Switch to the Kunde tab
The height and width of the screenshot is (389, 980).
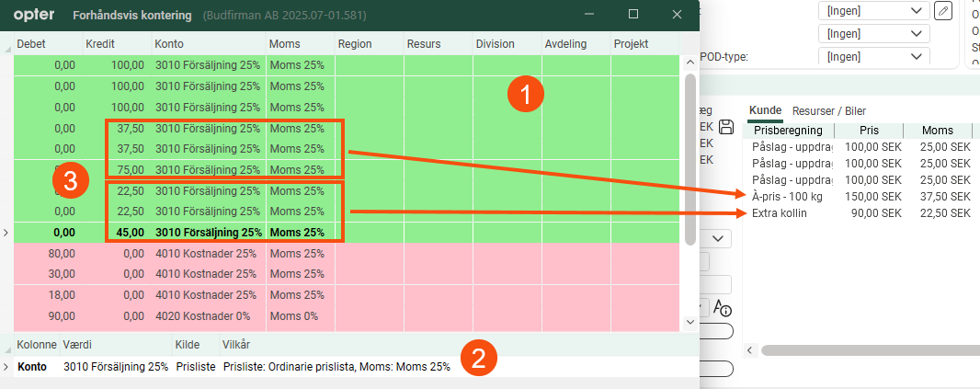coord(765,110)
